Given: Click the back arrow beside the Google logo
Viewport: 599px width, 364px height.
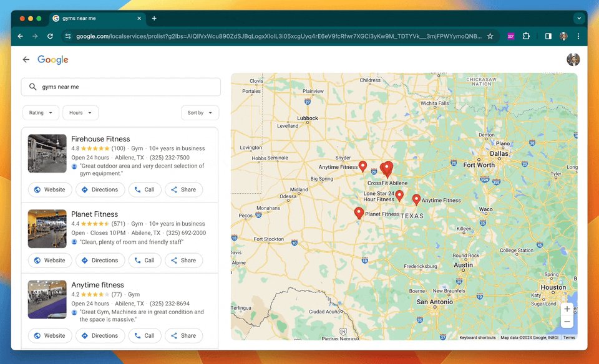Looking at the screenshot, I should tap(26, 59).
